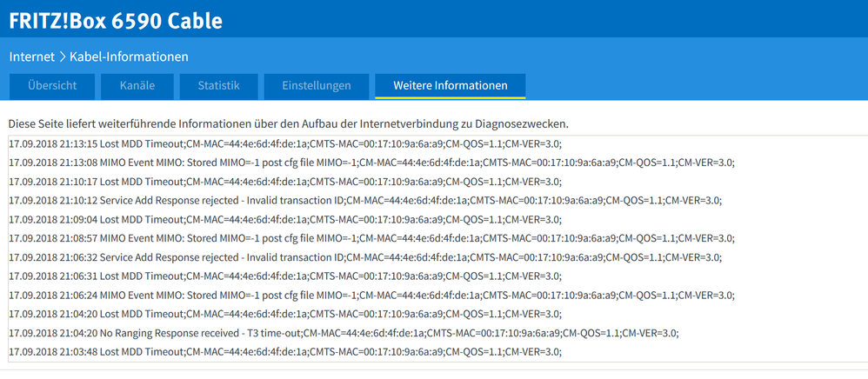The image size is (868, 379).
Task: Select the 21:03:48 Lost MDD Timeout log entry
Action: pos(285,352)
